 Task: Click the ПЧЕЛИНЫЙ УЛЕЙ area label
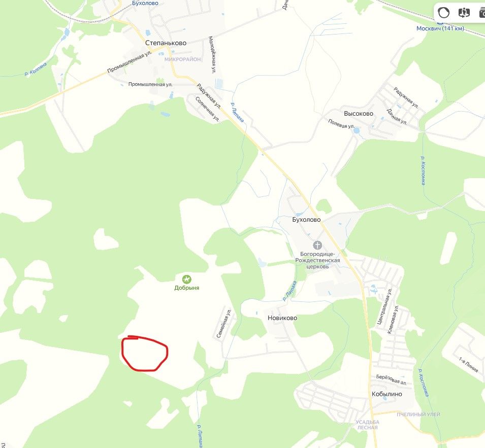pos(418,415)
